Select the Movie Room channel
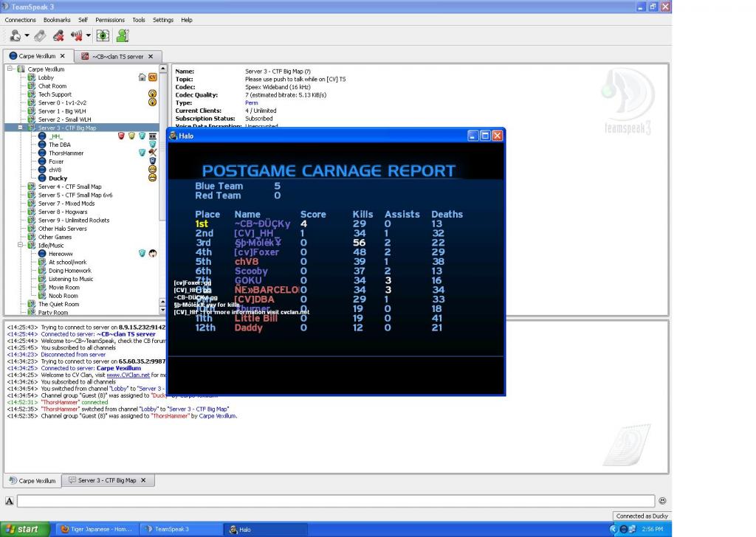This screenshot has width=756, height=537. point(64,288)
